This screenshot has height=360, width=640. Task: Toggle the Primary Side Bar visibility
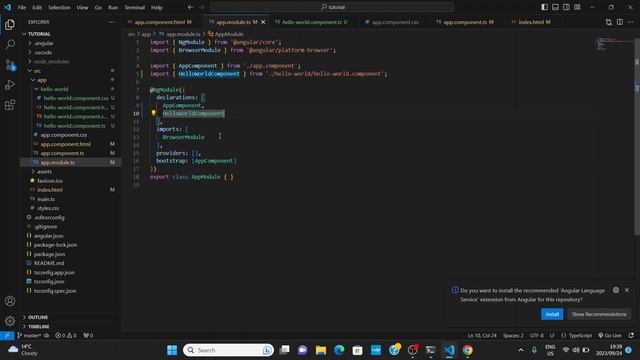point(544,7)
